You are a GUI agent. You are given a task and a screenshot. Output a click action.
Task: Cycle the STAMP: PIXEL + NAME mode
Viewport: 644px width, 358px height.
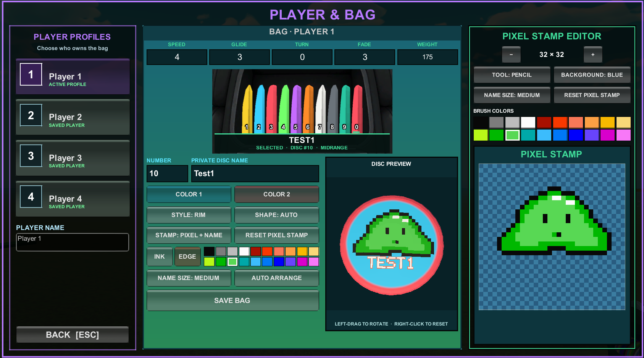[x=189, y=235]
